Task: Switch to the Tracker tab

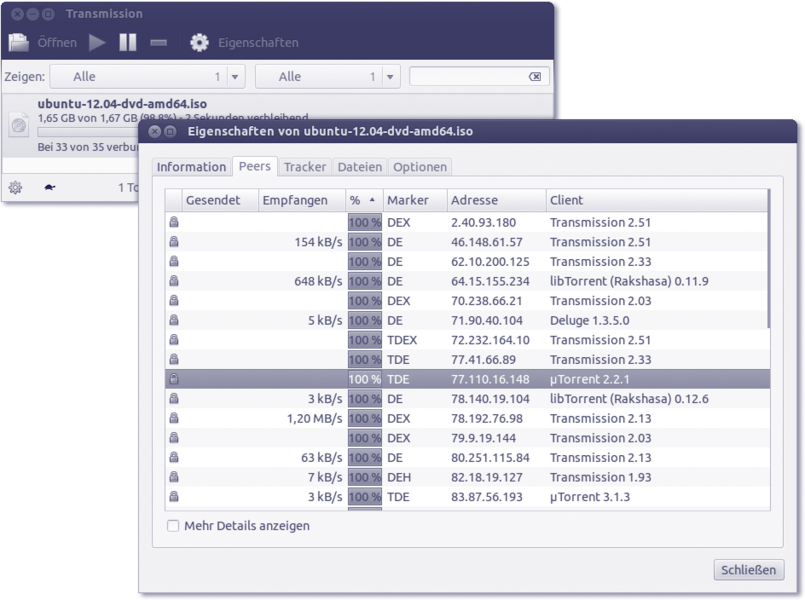Action: (305, 167)
